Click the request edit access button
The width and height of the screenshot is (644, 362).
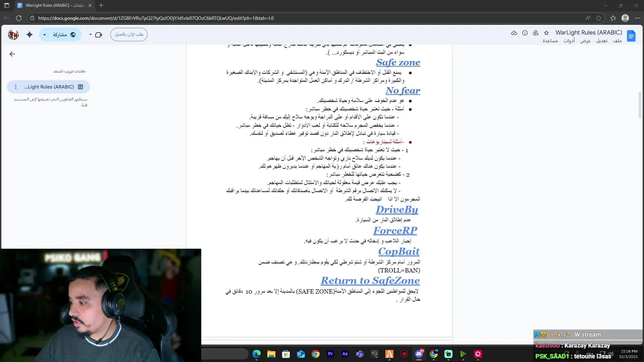click(x=129, y=35)
